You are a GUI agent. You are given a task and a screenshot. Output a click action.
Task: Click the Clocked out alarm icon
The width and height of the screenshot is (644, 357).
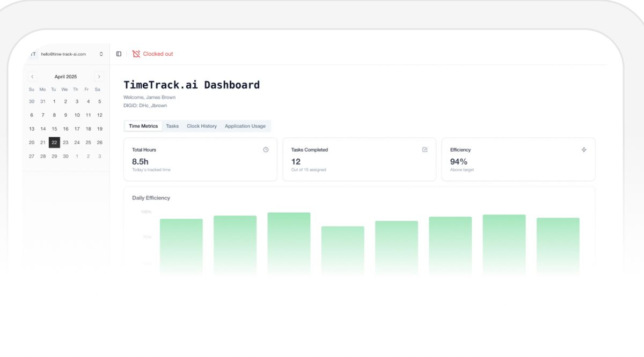click(x=136, y=54)
